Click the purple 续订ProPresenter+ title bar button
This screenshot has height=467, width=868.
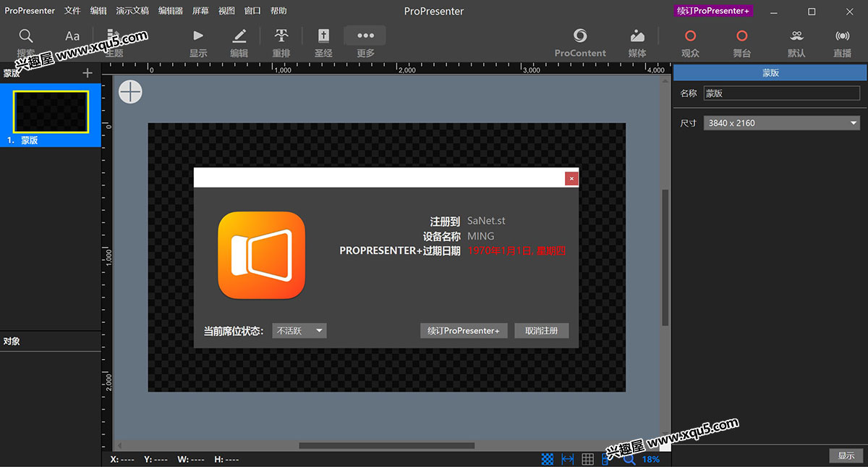coord(713,11)
